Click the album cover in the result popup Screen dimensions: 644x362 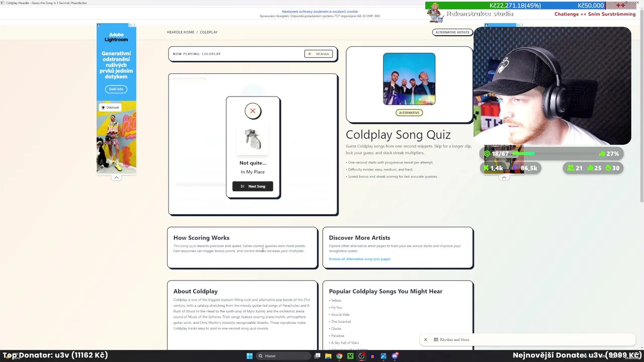click(x=253, y=139)
